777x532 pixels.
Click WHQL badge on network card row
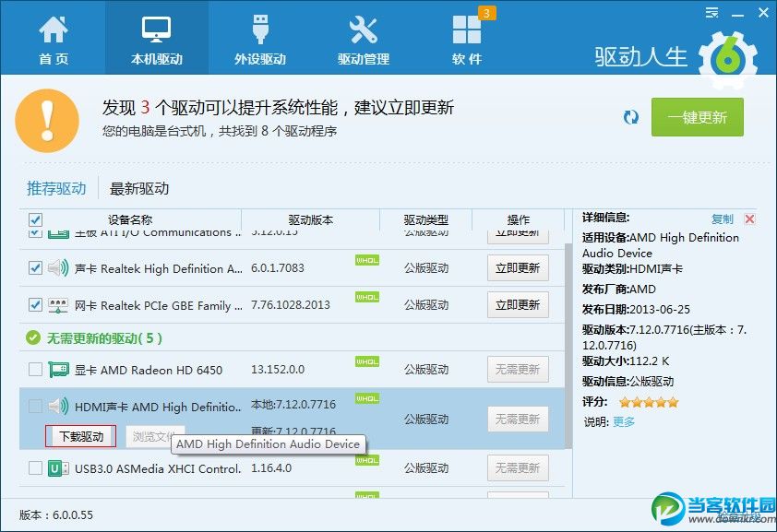coord(367,298)
